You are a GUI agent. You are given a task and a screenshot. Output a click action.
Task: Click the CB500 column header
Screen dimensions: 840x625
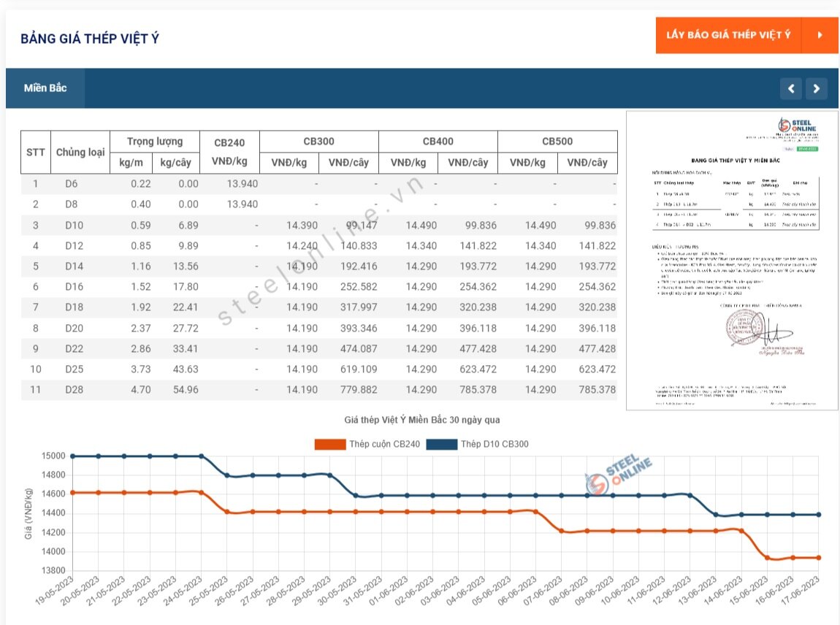pyautogui.click(x=557, y=142)
